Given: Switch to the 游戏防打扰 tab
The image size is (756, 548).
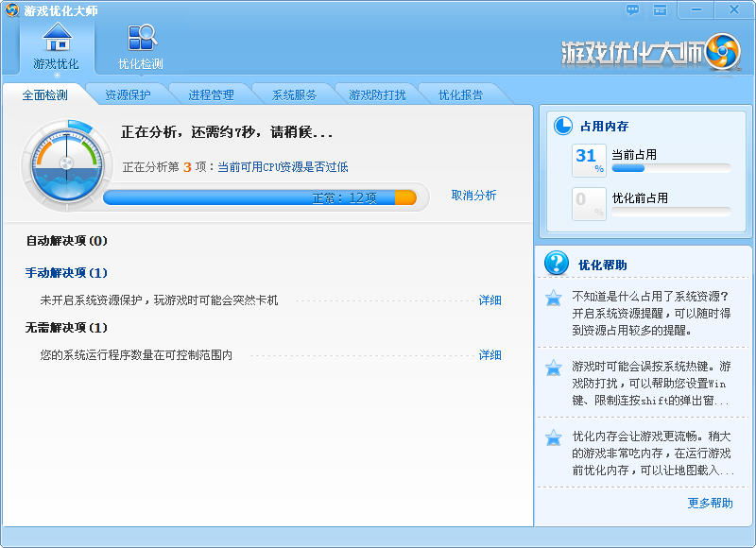Looking at the screenshot, I should [x=377, y=94].
